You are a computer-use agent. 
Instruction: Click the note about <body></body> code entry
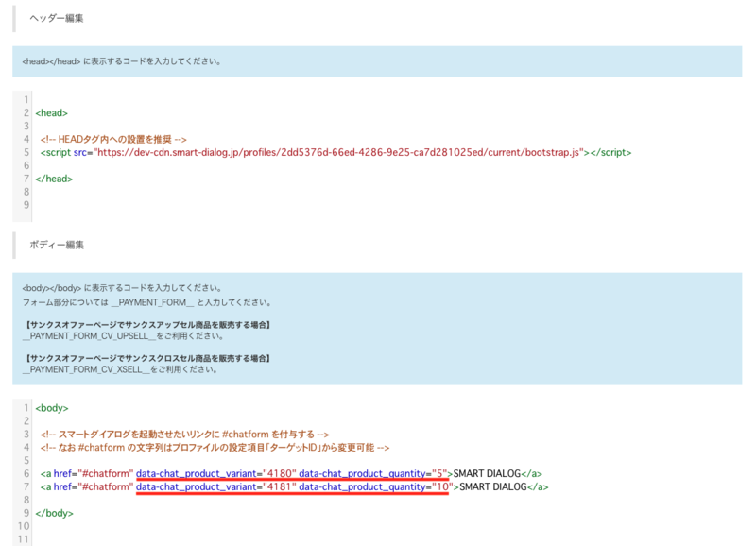tap(122, 288)
